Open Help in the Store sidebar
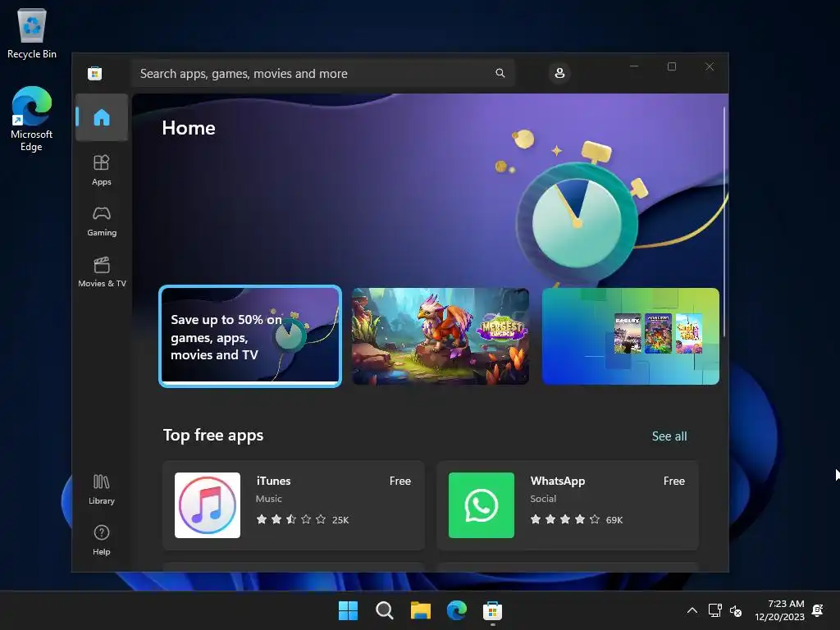The height and width of the screenshot is (630, 840). coord(101,540)
